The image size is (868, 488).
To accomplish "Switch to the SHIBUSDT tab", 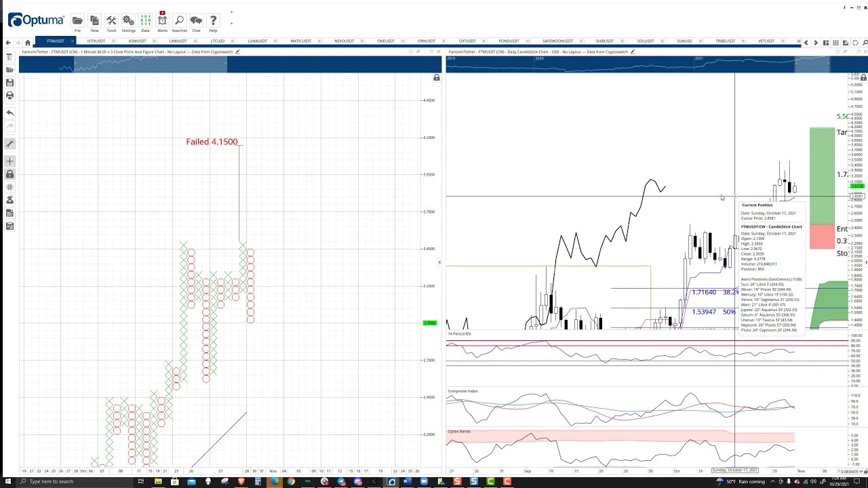I will pos(605,41).
